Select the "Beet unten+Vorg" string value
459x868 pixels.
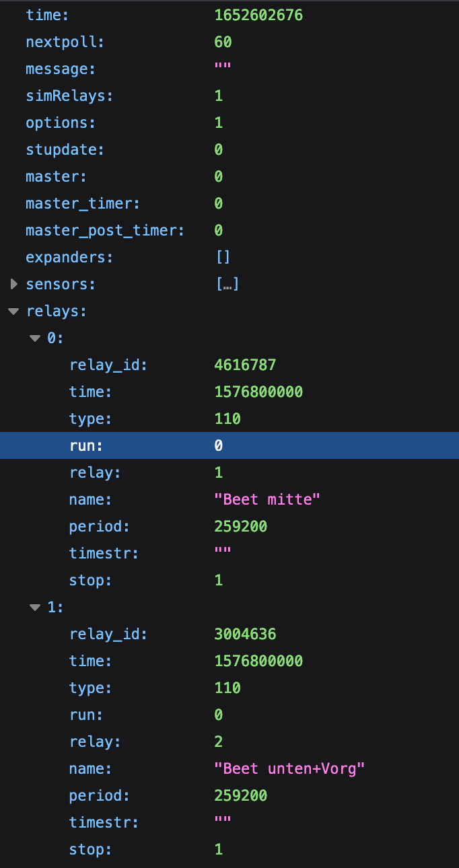click(x=289, y=769)
